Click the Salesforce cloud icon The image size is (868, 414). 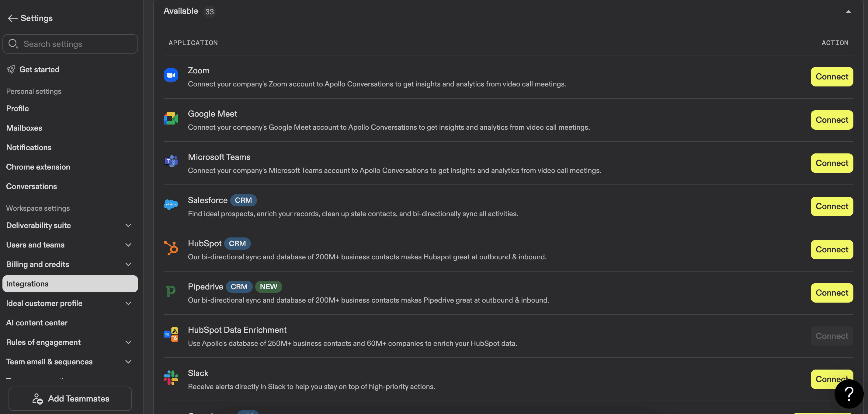click(x=171, y=204)
